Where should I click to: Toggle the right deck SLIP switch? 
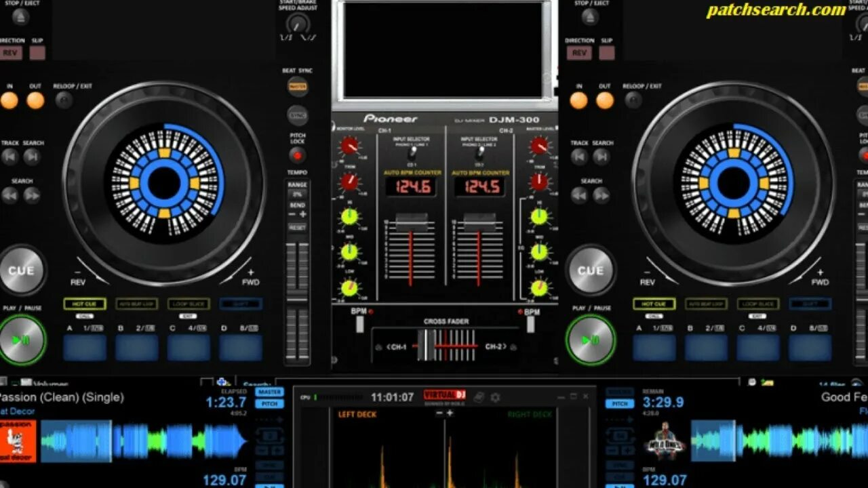pyautogui.click(x=607, y=53)
